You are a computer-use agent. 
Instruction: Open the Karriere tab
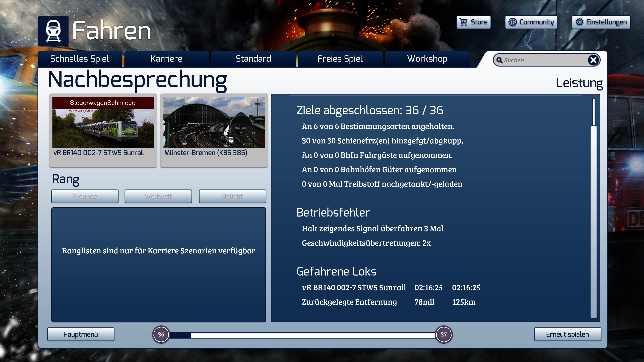(166, 59)
